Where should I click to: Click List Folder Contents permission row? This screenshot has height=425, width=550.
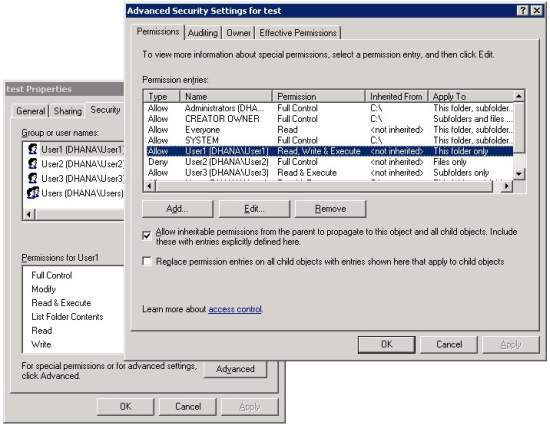point(67,317)
